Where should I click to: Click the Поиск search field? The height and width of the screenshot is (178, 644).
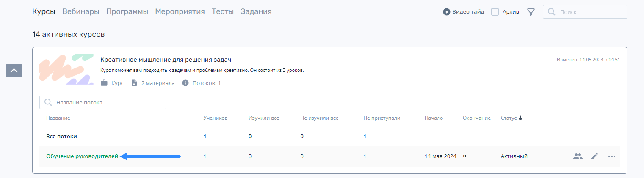(585, 12)
